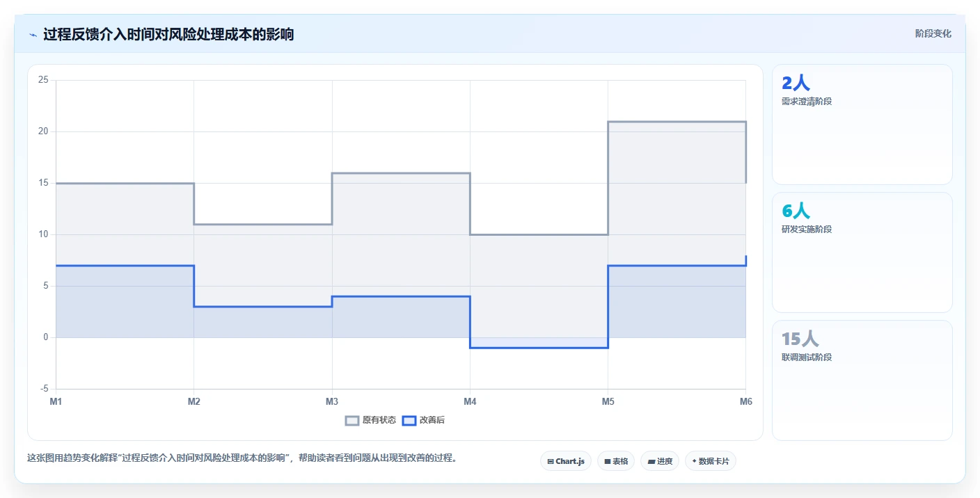
Task: Select the 6人 研发实施阶段 card
Action: [x=862, y=252]
